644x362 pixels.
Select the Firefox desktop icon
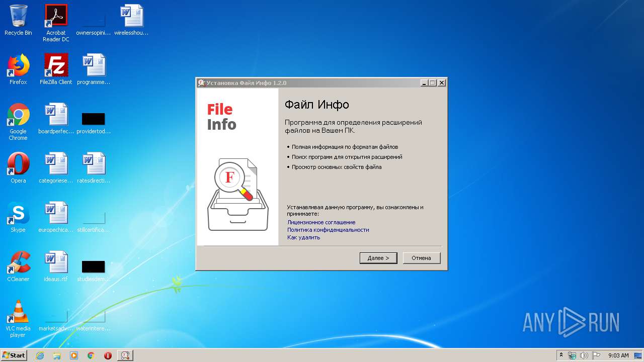click(18, 69)
